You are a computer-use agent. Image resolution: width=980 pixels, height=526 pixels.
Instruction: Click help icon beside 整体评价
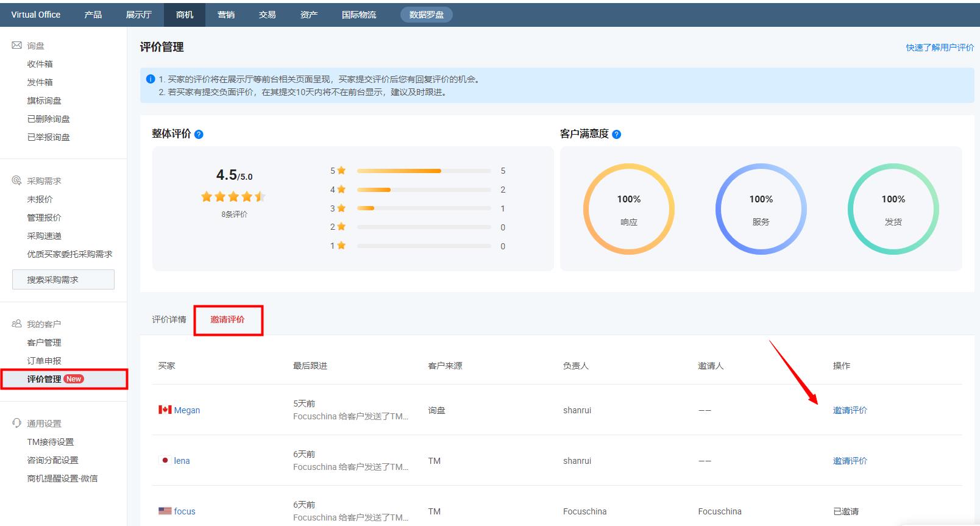(199, 134)
